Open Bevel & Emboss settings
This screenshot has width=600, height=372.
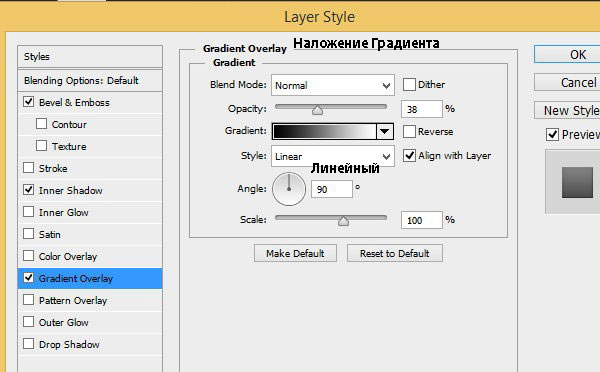pos(90,103)
